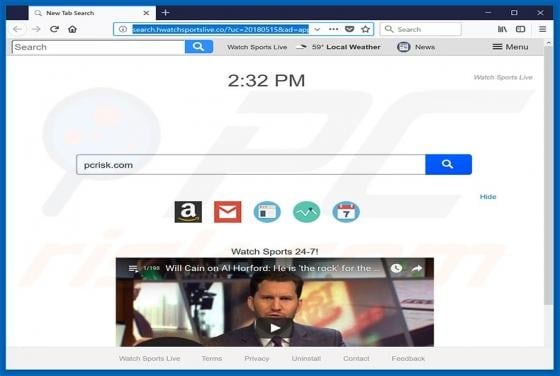Open the page Menu dropdown

(510, 47)
